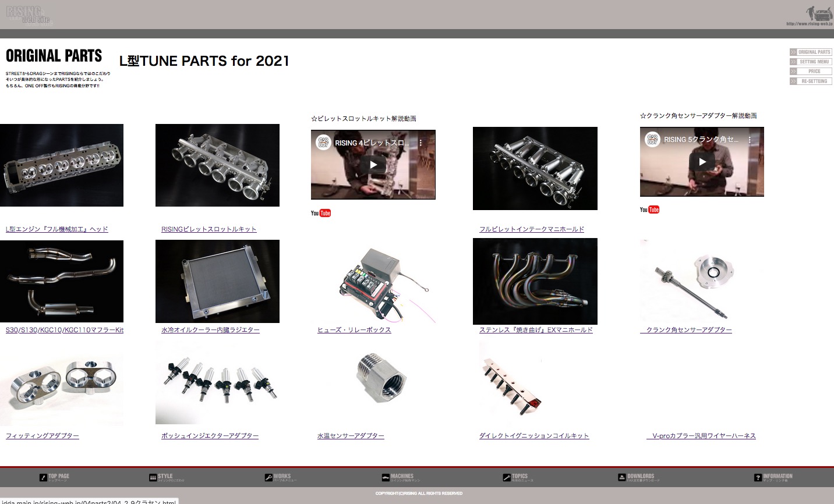Open the RISINGビレットスロットルキット link
Screen dimensions: 834x504
pos(208,229)
